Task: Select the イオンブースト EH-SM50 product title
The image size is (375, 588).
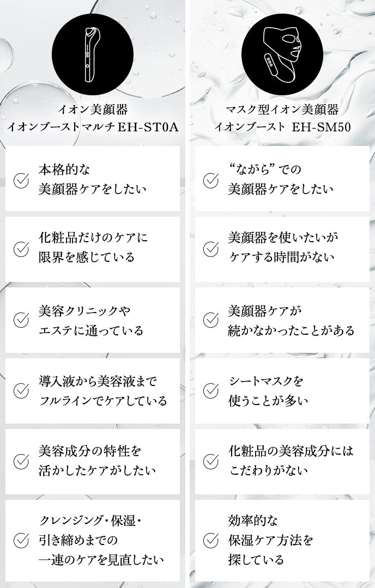Action: pos(282,127)
